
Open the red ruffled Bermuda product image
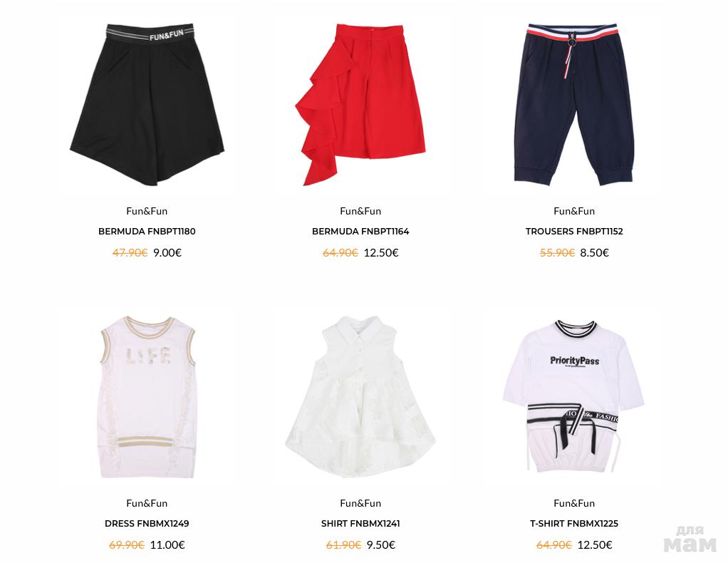tap(360, 105)
